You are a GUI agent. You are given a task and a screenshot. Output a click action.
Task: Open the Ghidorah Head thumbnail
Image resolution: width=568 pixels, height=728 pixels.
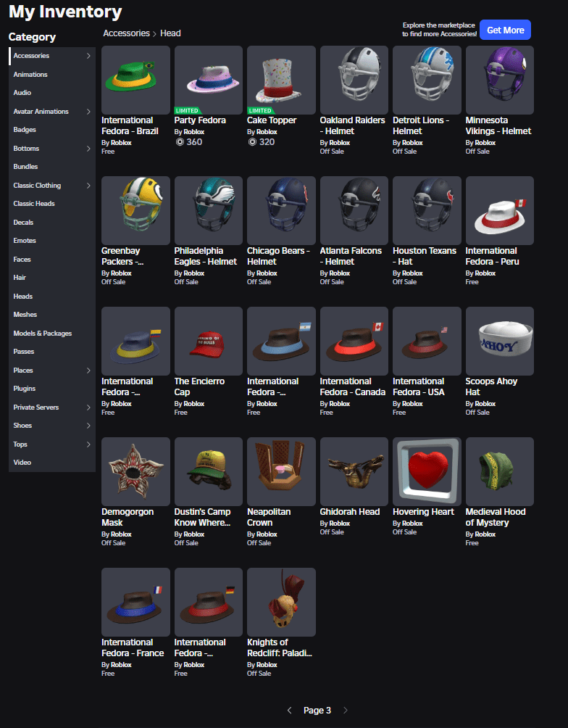(x=354, y=471)
